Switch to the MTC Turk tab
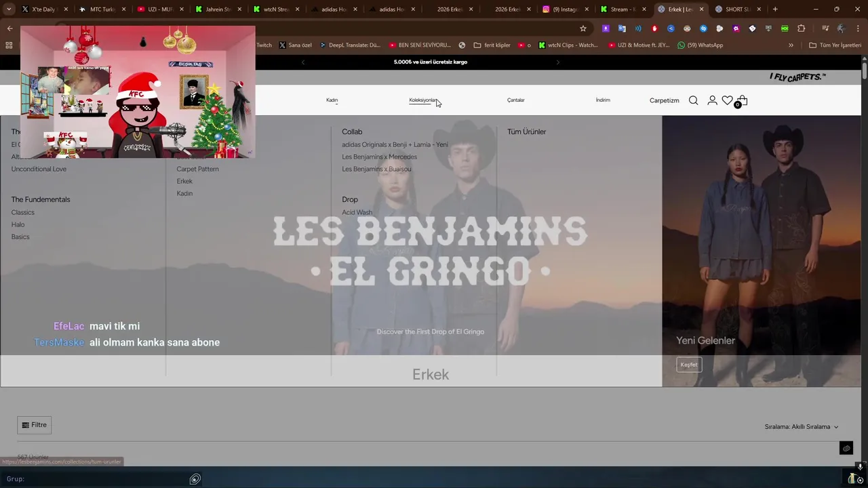This screenshot has height=488, width=868. (x=102, y=9)
